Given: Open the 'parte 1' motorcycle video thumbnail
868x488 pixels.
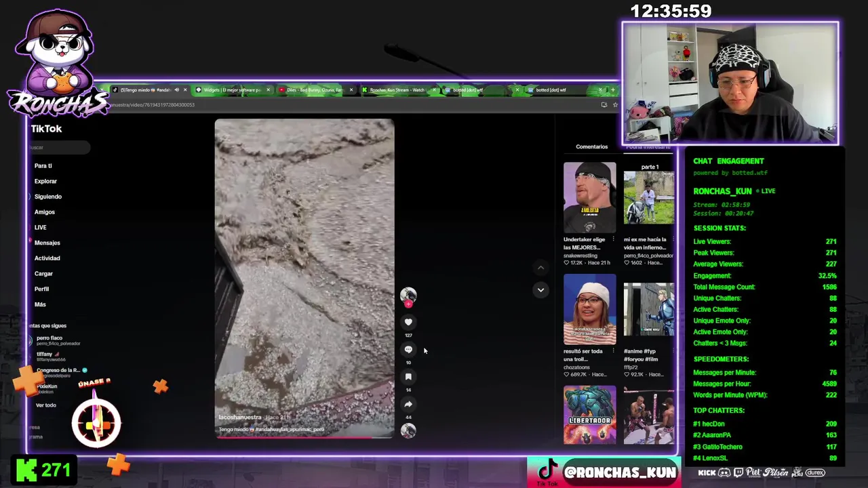Looking at the screenshot, I should [649, 197].
